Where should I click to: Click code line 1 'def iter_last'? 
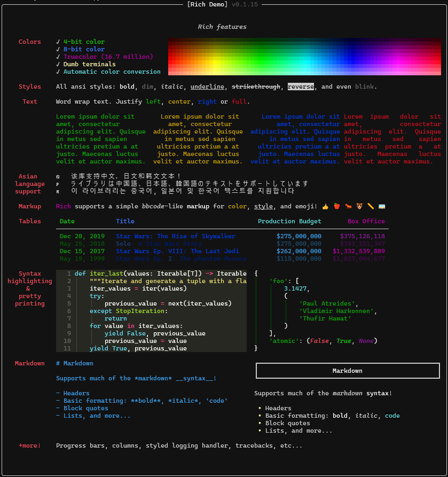tap(161, 273)
